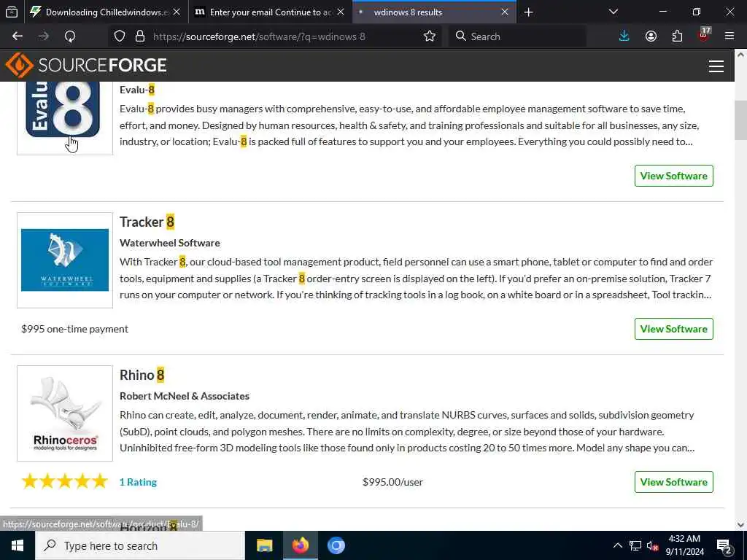Click the Firefox taskbar icon
This screenshot has height=560, width=747.
click(x=300, y=545)
